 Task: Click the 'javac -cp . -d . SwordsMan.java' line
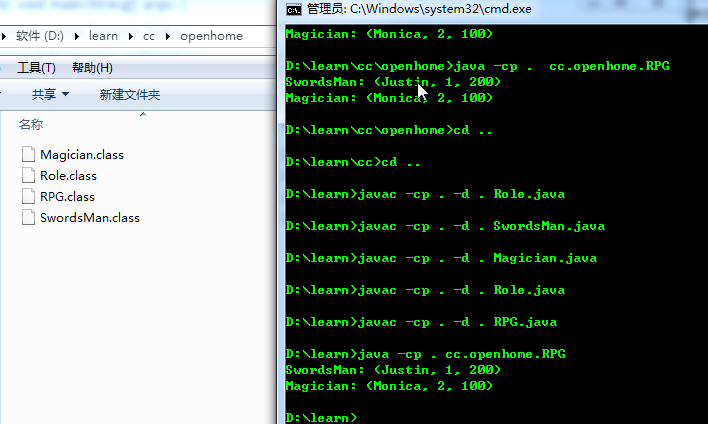445,226
